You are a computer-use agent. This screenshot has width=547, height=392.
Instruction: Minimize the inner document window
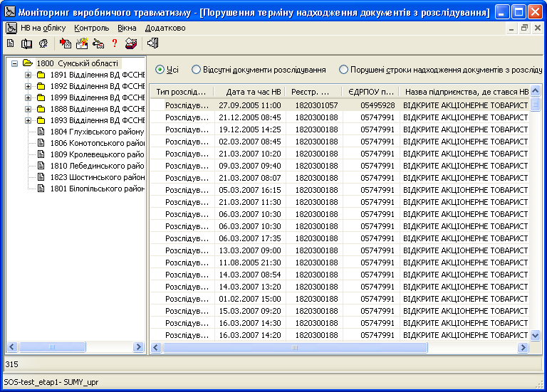pyautogui.click(x=511, y=28)
